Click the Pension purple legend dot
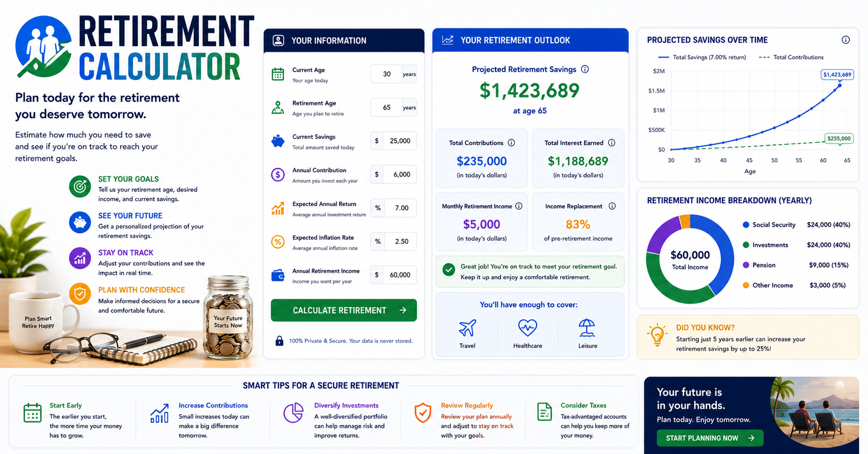Viewport: 868px width, 454px height. 746,265
